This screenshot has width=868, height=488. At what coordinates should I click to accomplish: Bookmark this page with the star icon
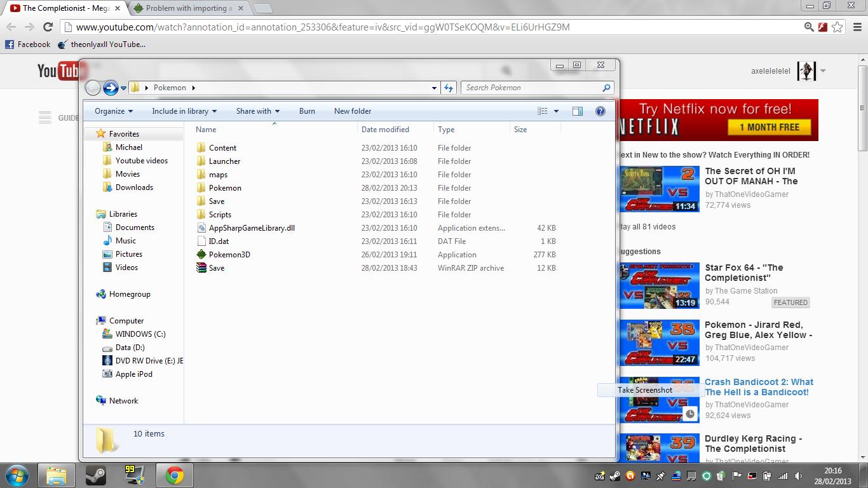pos(837,27)
